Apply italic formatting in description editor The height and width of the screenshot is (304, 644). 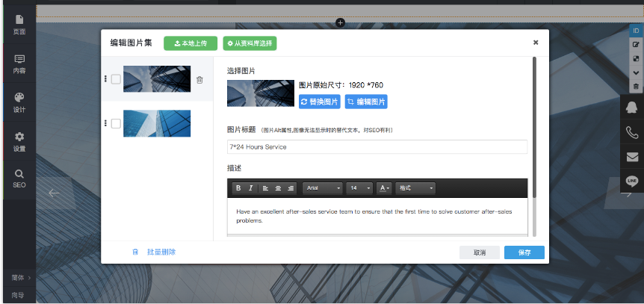click(x=251, y=188)
